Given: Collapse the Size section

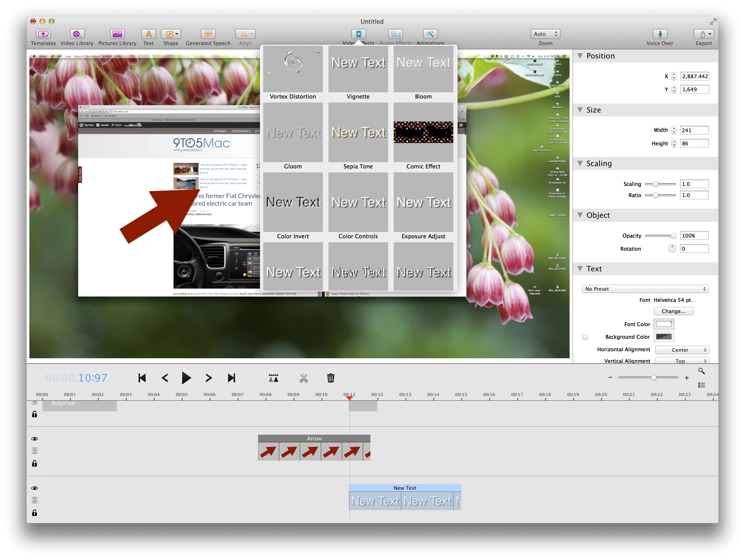Looking at the screenshot, I should click(x=580, y=110).
